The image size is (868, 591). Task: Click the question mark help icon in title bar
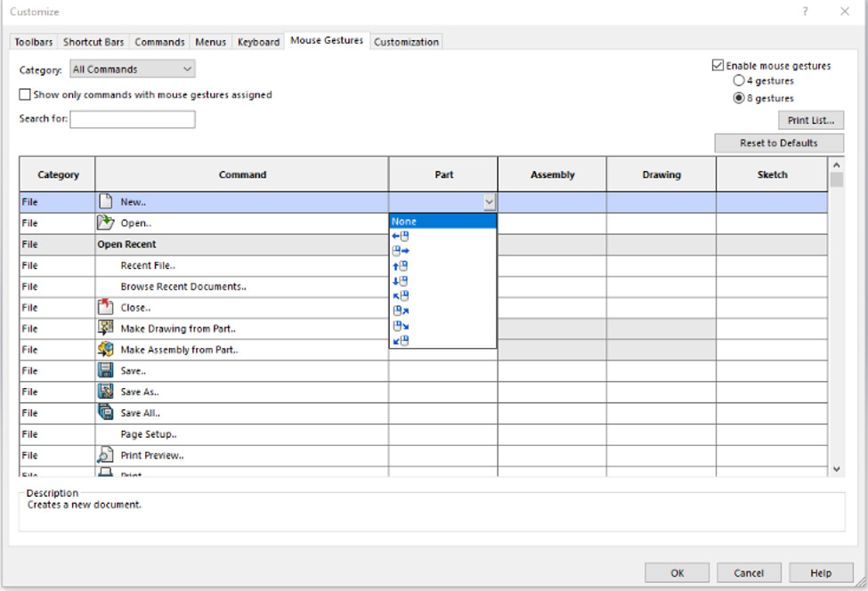805,11
